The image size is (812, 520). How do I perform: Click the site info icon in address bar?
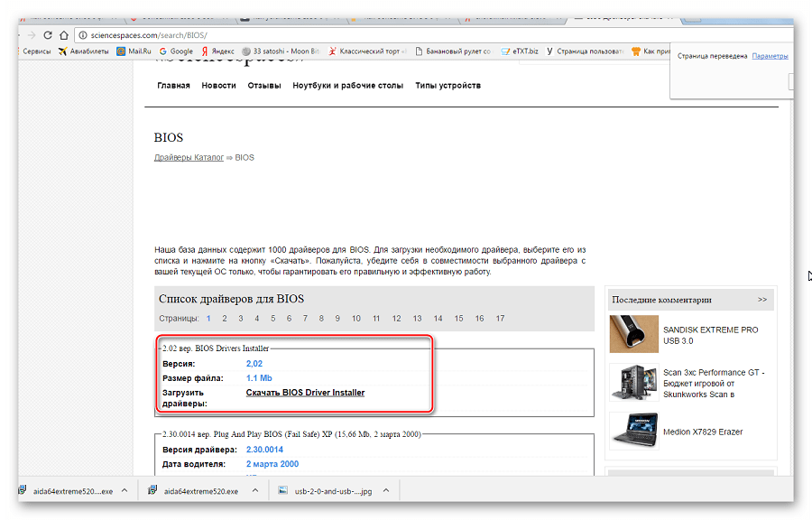tap(81, 35)
